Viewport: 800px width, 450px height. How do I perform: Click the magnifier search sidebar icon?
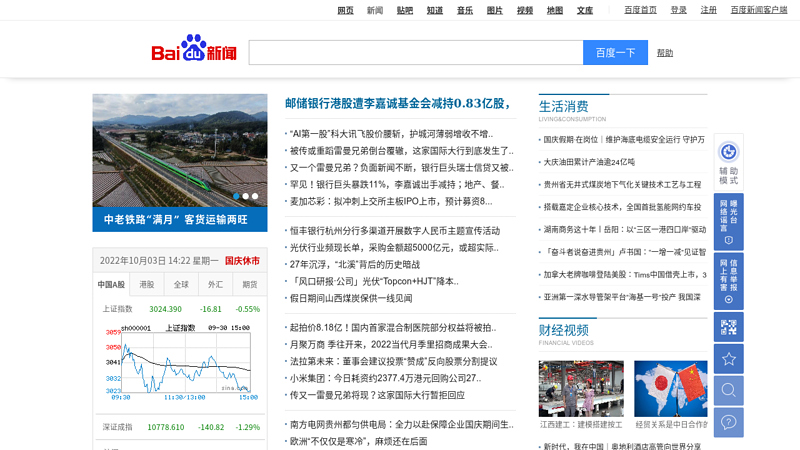tap(729, 391)
